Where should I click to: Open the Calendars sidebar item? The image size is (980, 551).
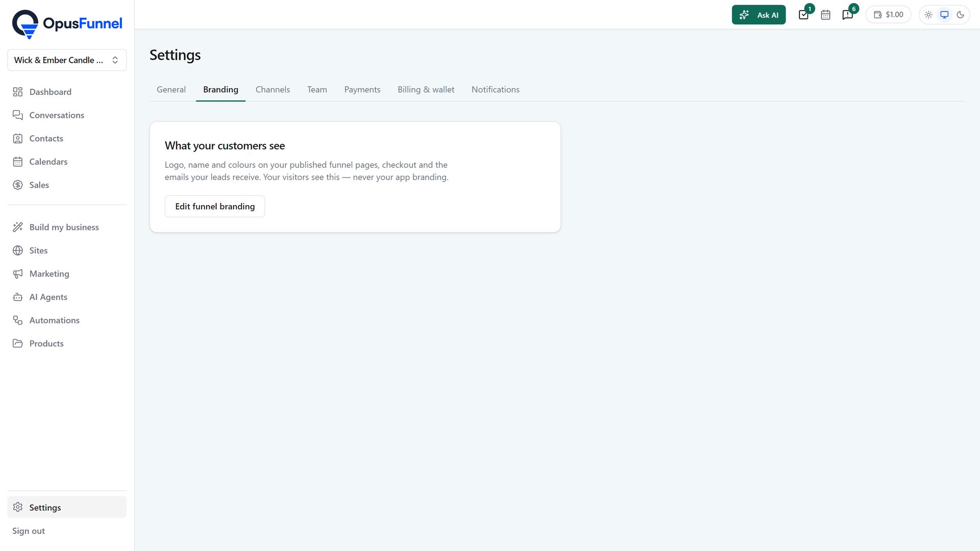67,162
